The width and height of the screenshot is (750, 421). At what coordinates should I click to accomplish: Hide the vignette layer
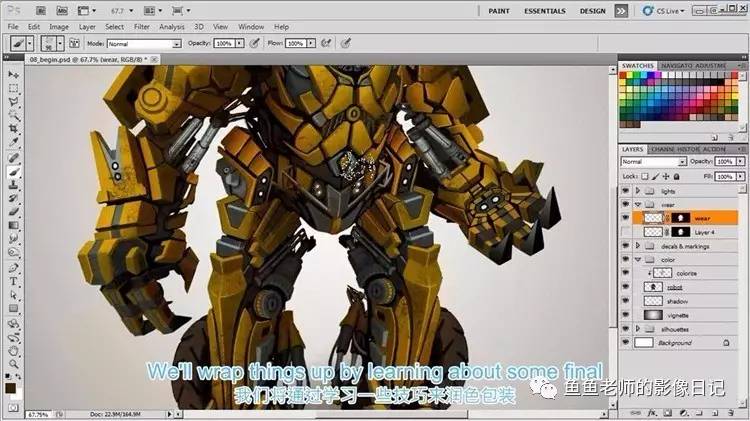pos(625,315)
